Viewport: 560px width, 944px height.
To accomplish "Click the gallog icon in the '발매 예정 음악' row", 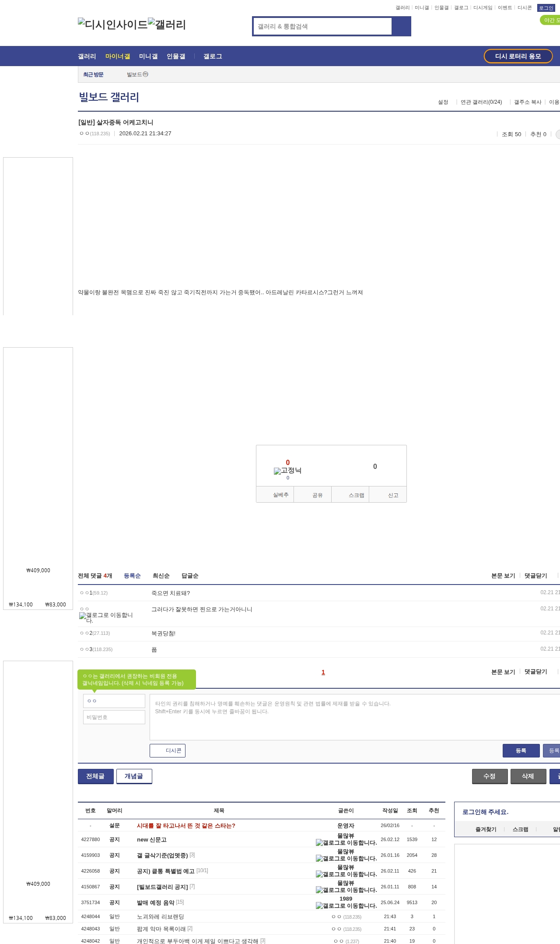I will coord(319,906).
